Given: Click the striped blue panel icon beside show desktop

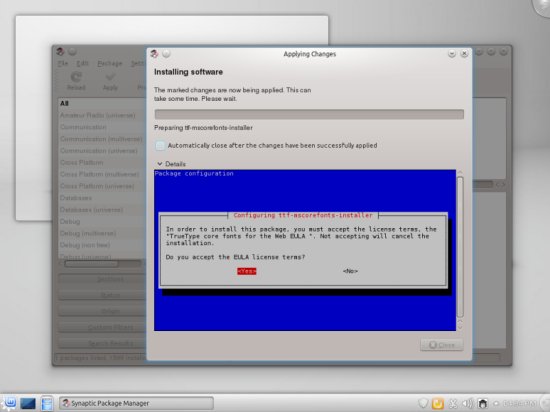Looking at the screenshot, I should click(47, 403).
